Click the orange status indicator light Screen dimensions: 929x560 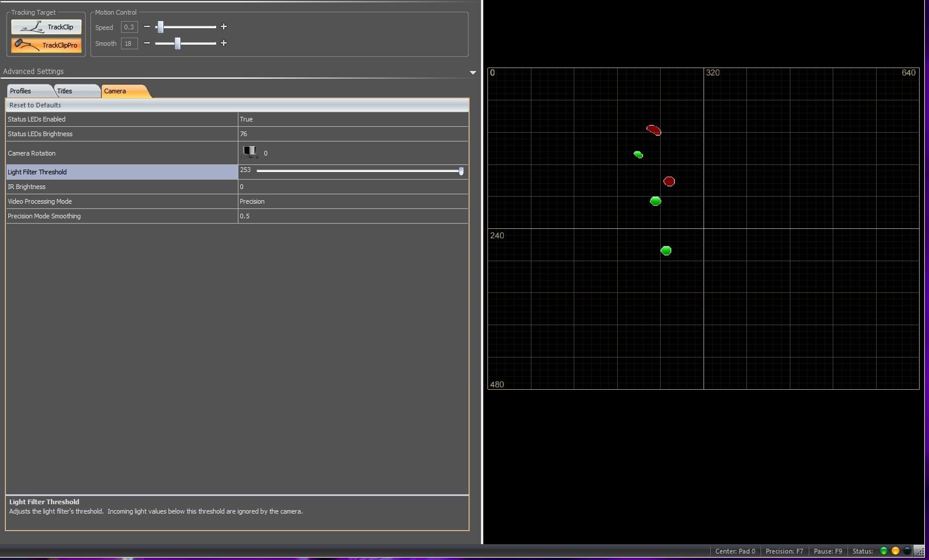coord(895,551)
